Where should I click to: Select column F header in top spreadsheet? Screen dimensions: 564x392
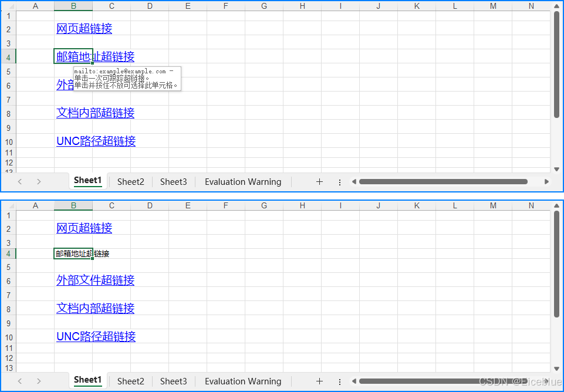226,6
